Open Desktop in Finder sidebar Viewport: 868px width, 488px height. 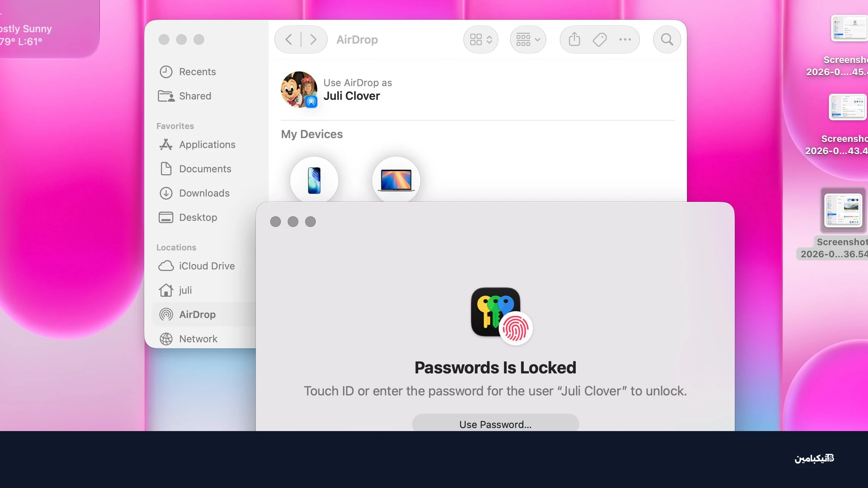tap(188, 217)
